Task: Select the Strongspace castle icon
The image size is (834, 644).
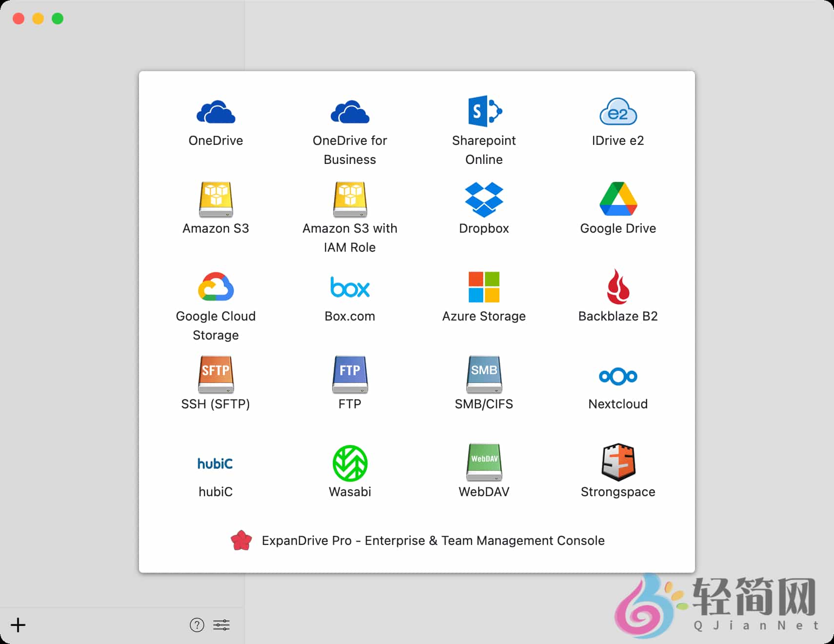Action: coord(618,462)
